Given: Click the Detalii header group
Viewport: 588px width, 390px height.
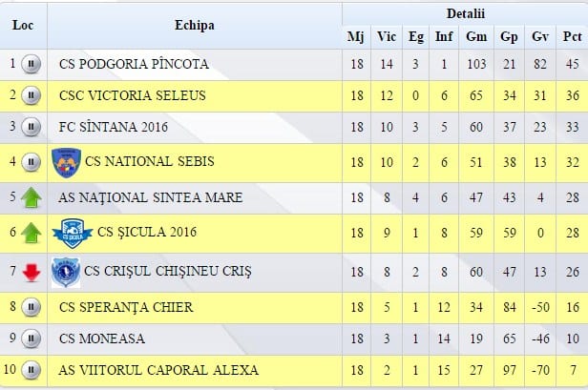Looking at the screenshot, I should (466, 14).
